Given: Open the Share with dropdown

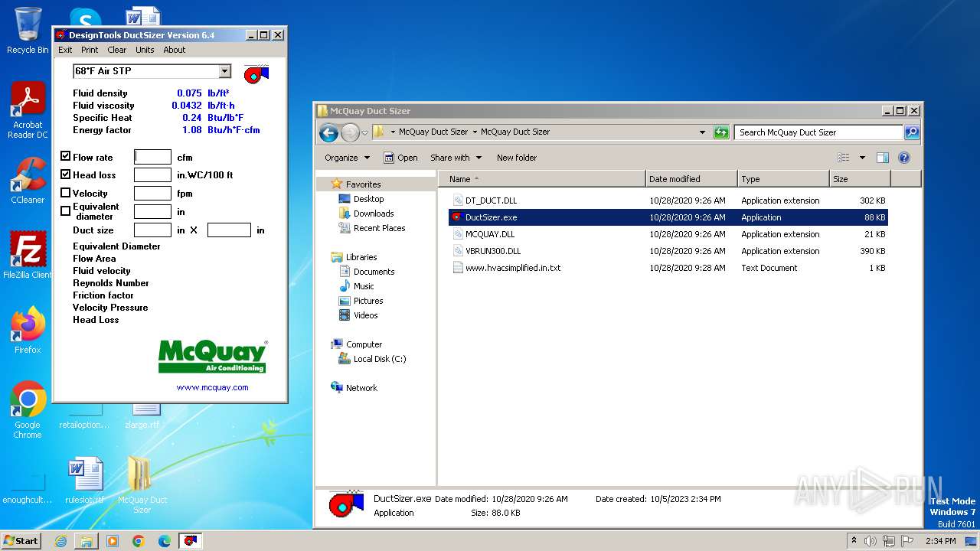Looking at the screenshot, I should pyautogui.click(x=456, y=158).
